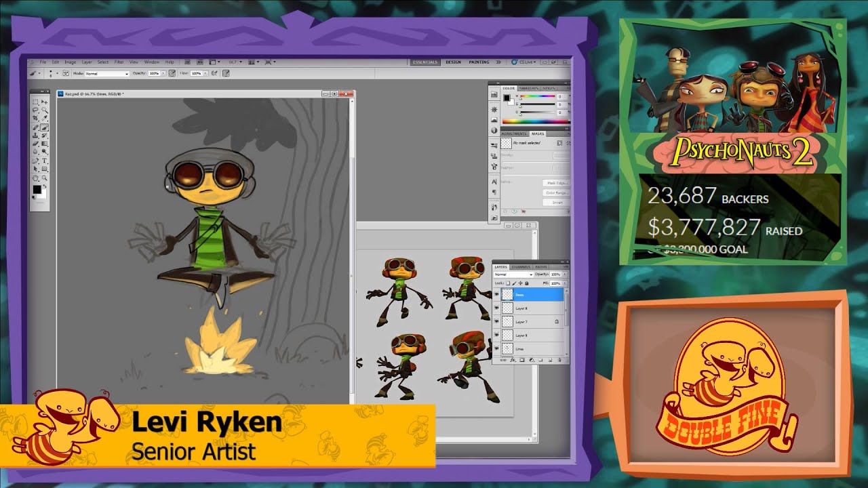Image resolution: width=868 pixels, height=488 pixels.
Task: Open the Character panel icon
Action: click(x=494, y=182)
